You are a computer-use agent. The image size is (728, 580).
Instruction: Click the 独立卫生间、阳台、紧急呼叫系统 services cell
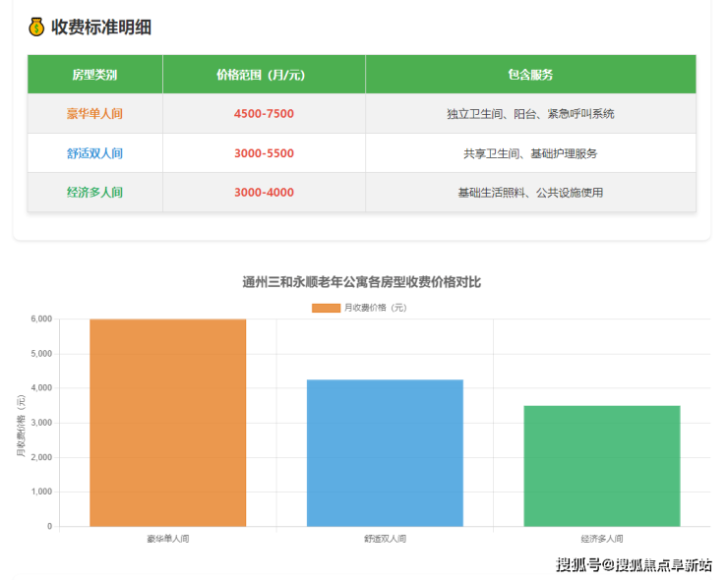pos(530,114)
